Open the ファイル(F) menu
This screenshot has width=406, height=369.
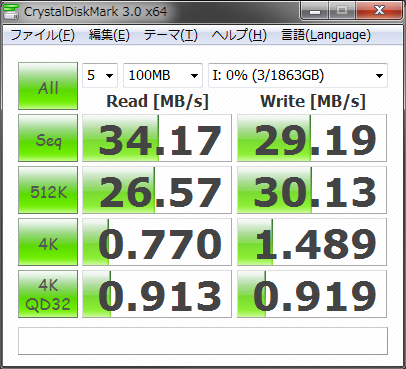(x=43, y=35)
